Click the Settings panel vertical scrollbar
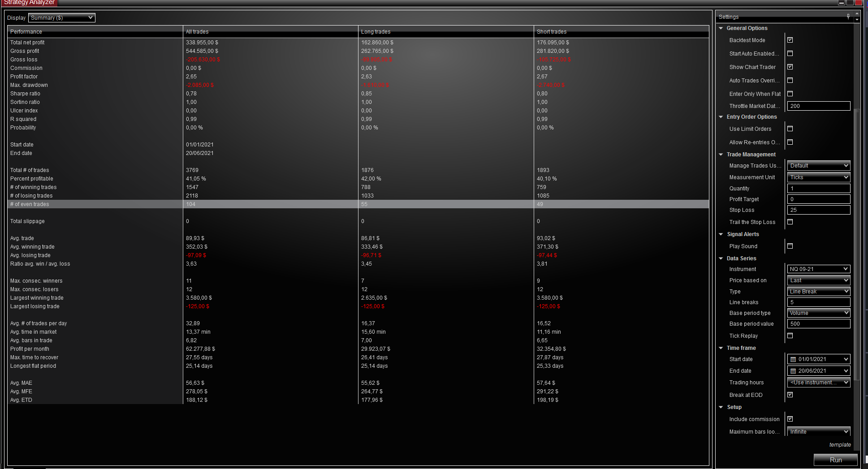This screenshot has height=469, width=868. pyautogui.click(x=857, y=244)
